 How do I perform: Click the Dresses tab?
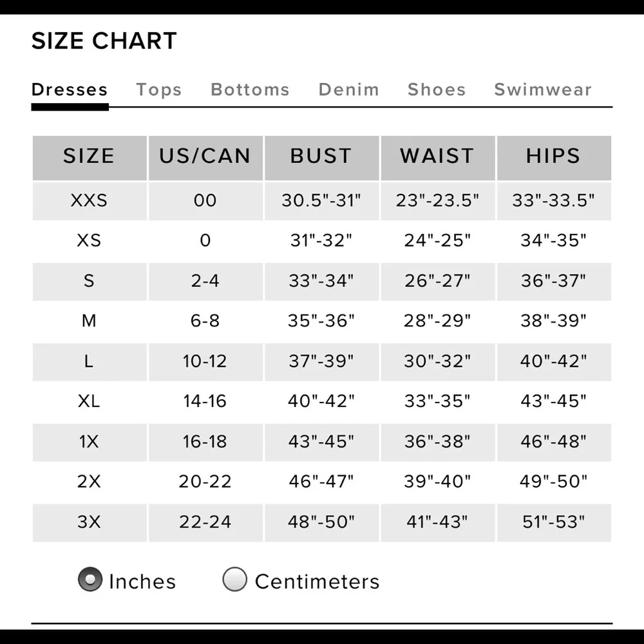click(70, 90)
